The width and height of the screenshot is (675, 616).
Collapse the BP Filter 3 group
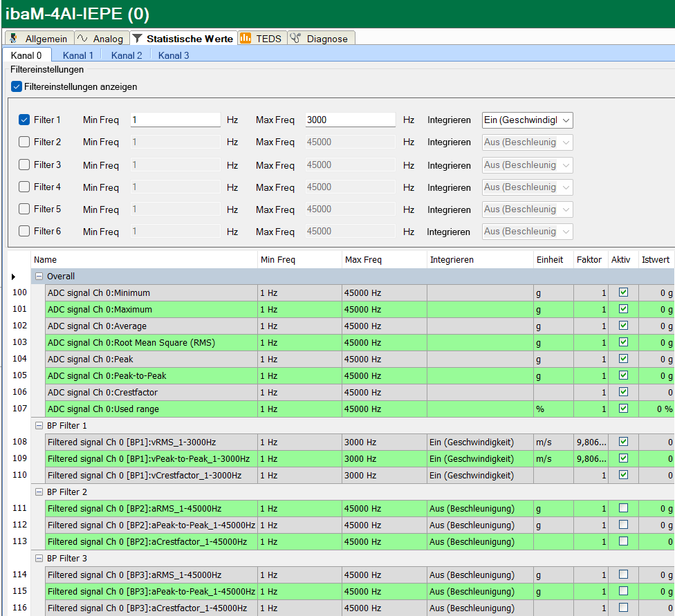(39, 559)
